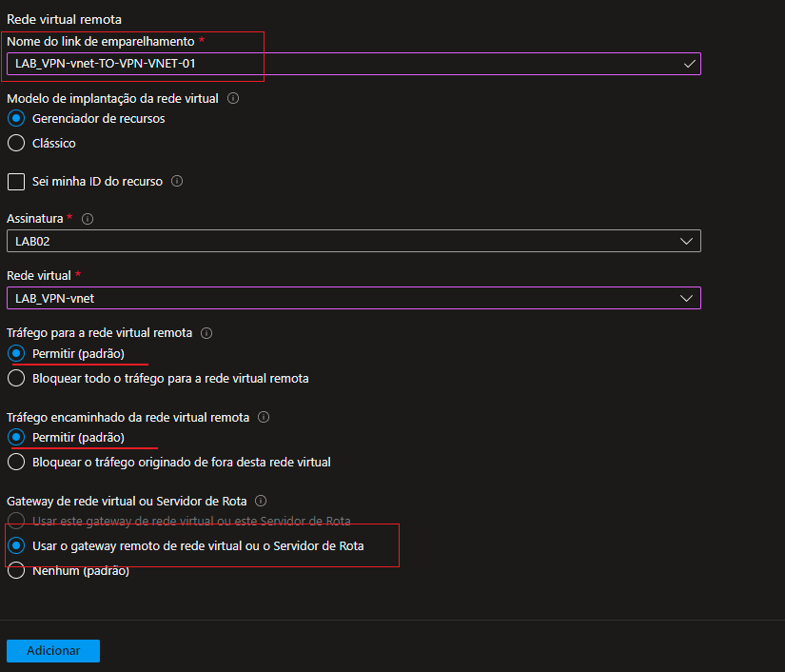The height and width of the screenshot is (672, 785).
Task: Click info icon beside Modelo de implantação label
Action: point(233,98)
